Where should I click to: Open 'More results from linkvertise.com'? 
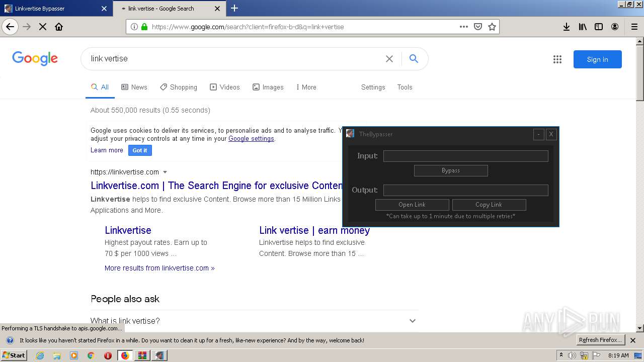pos(159,268)
